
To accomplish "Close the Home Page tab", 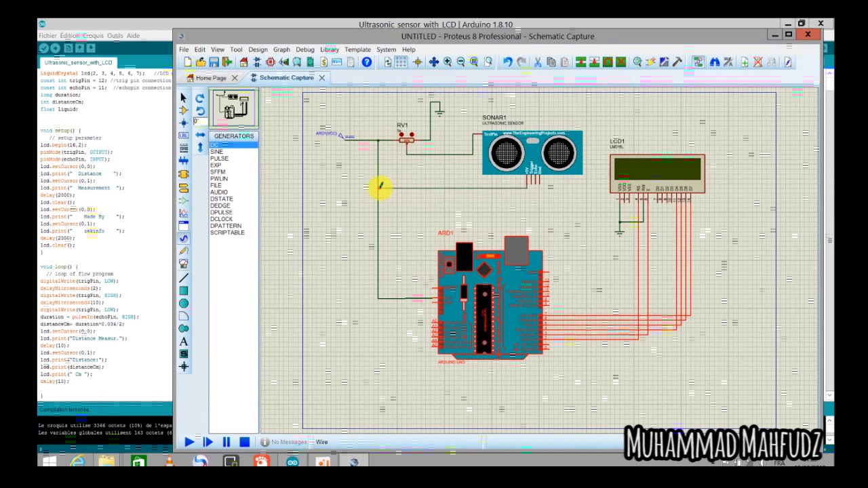I will pos(235,78).
